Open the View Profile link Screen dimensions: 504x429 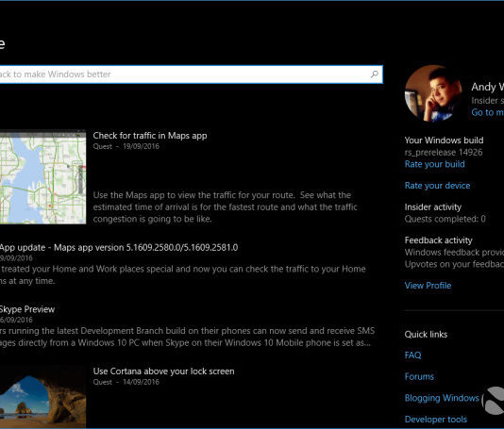click(428, 285)
